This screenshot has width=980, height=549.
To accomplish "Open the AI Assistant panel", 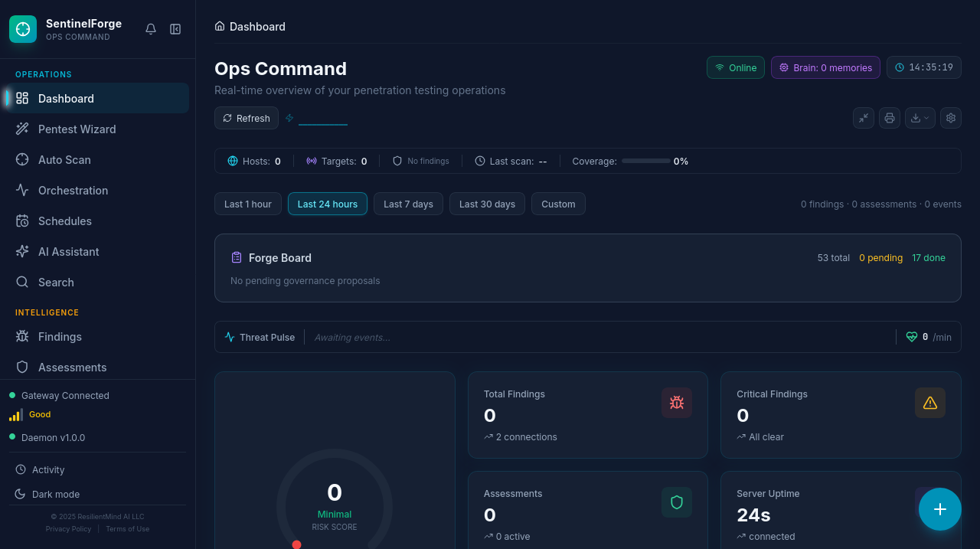I will click(x=68, y=251).
